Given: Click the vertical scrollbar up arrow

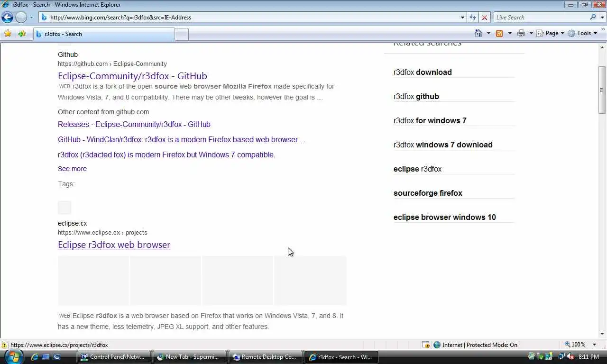Looking at the screenshot, I should coord(602,47).
